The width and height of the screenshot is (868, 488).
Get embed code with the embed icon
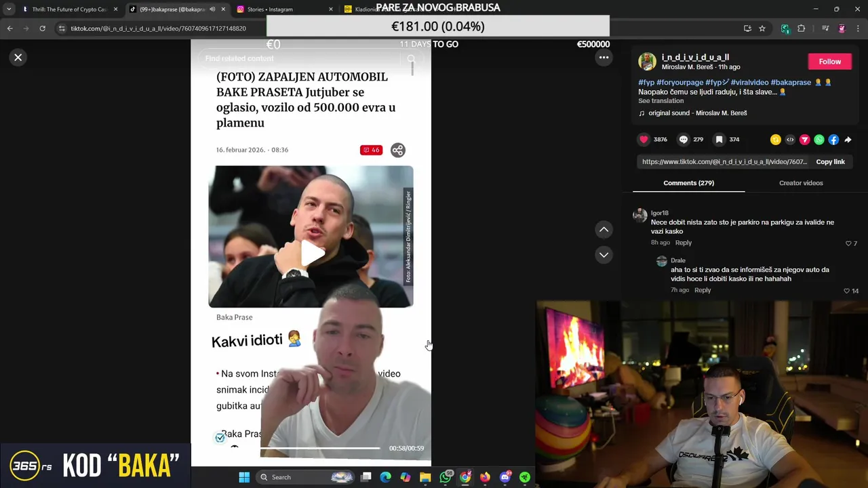coord(790,140)
